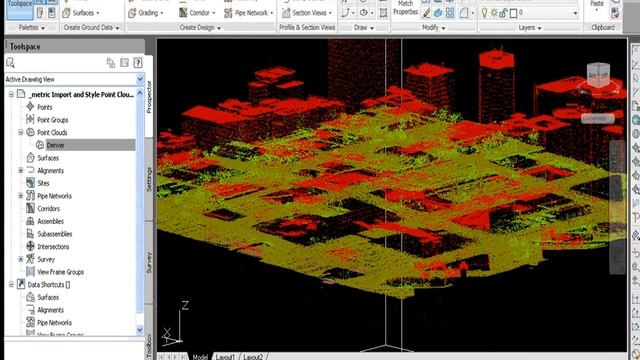Click the Toolspace help question icon
This screenshot has width=640, height=360.
pyautogui.click(x=138, y=62)
